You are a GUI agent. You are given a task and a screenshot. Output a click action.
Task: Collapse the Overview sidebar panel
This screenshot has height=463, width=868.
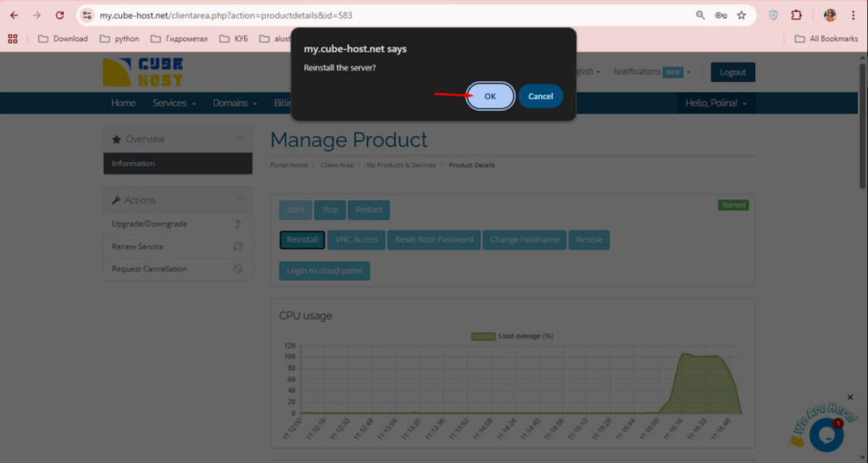tap(240, 139)
